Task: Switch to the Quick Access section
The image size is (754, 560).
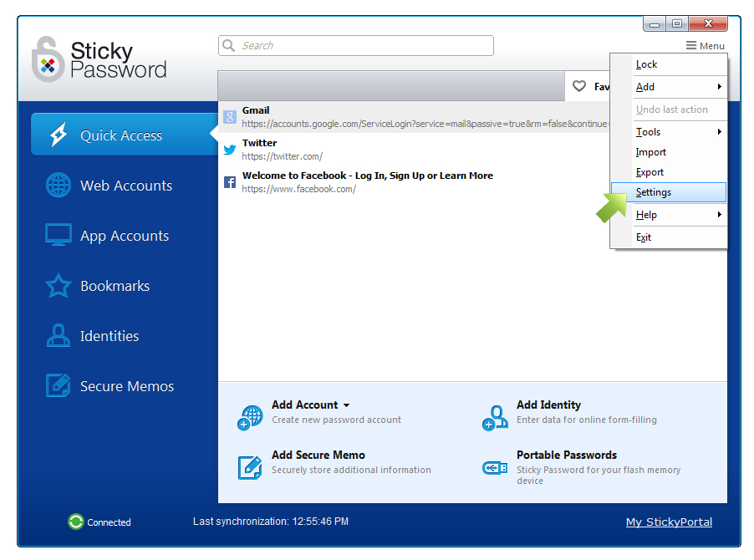Action: [125, 135]
